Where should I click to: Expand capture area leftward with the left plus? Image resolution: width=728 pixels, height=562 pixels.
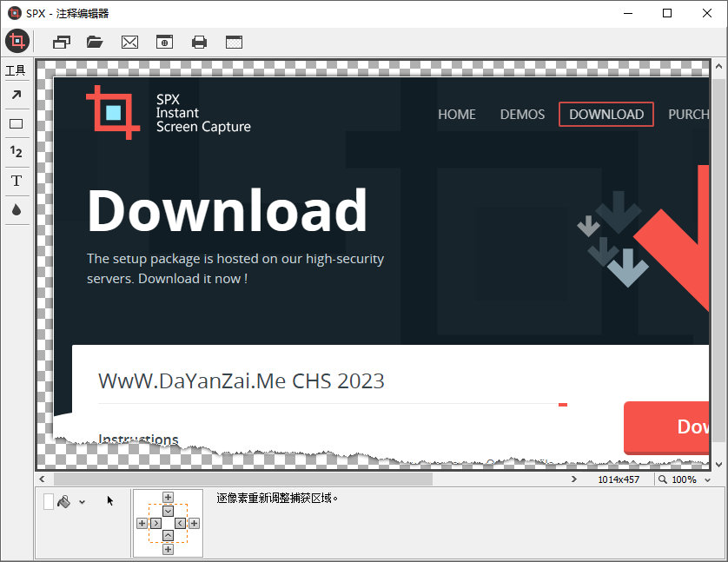click(142, 524)
